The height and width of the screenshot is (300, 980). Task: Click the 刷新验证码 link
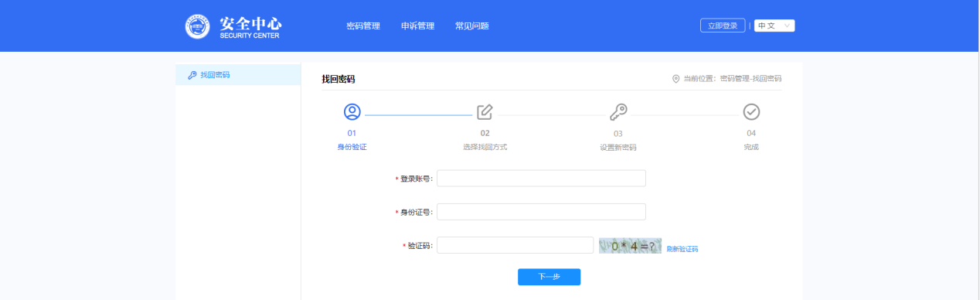tap(682, 249)
